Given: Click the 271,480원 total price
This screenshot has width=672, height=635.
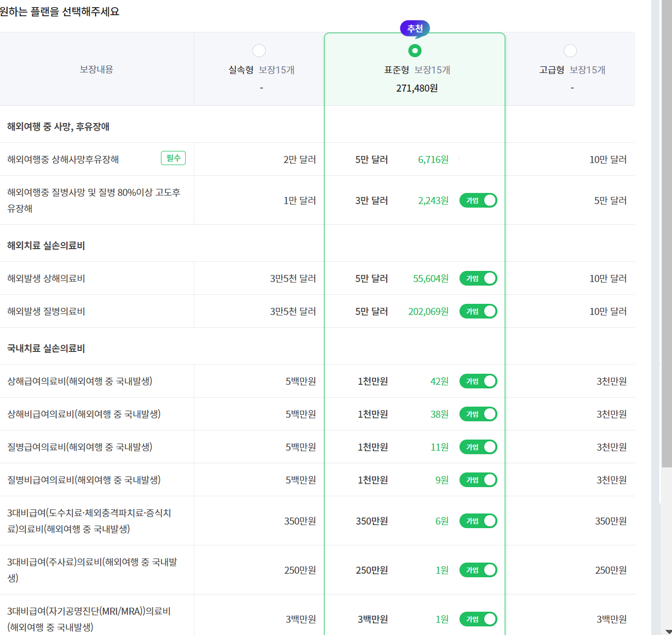Looking at the screenshot, I should click(417, 88).
